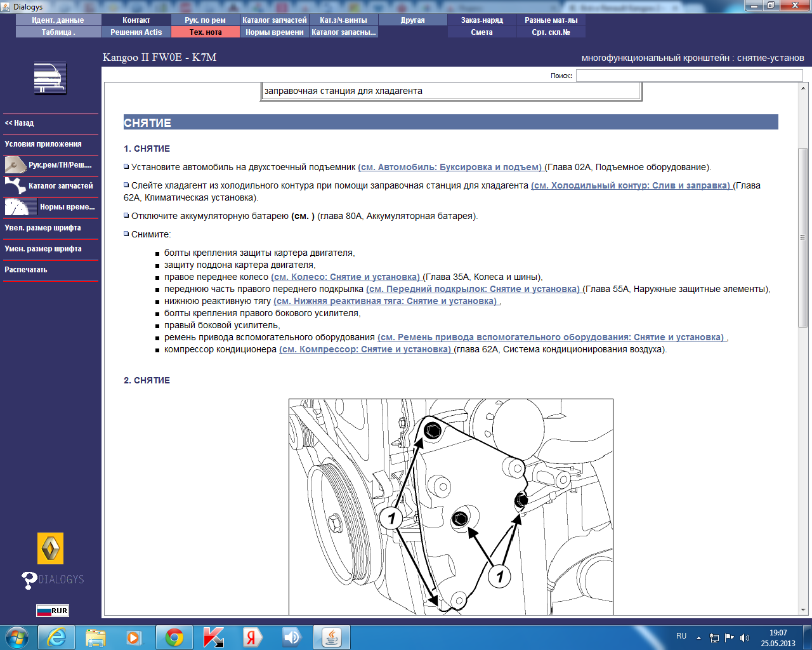This screenshot has height=650, width=812.
Task: Switch to the Тех. нота tab
Action: click(x=206, y=32)
